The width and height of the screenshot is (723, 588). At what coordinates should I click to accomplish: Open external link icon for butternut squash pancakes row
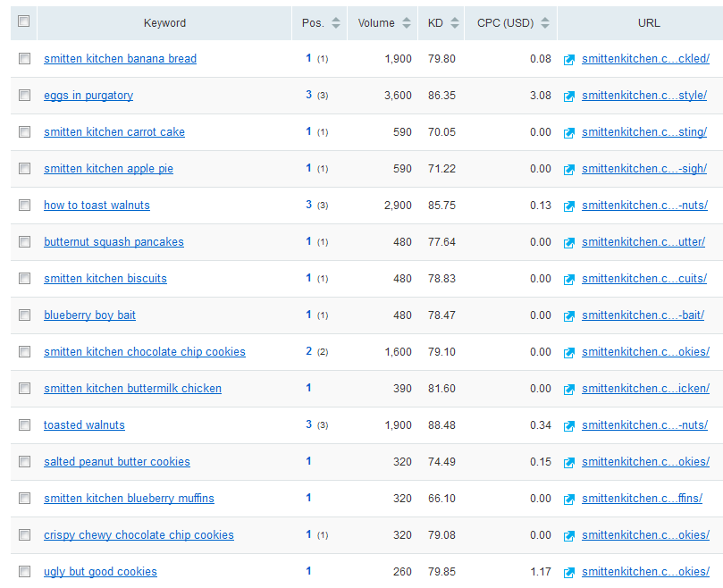click(569, 243)
